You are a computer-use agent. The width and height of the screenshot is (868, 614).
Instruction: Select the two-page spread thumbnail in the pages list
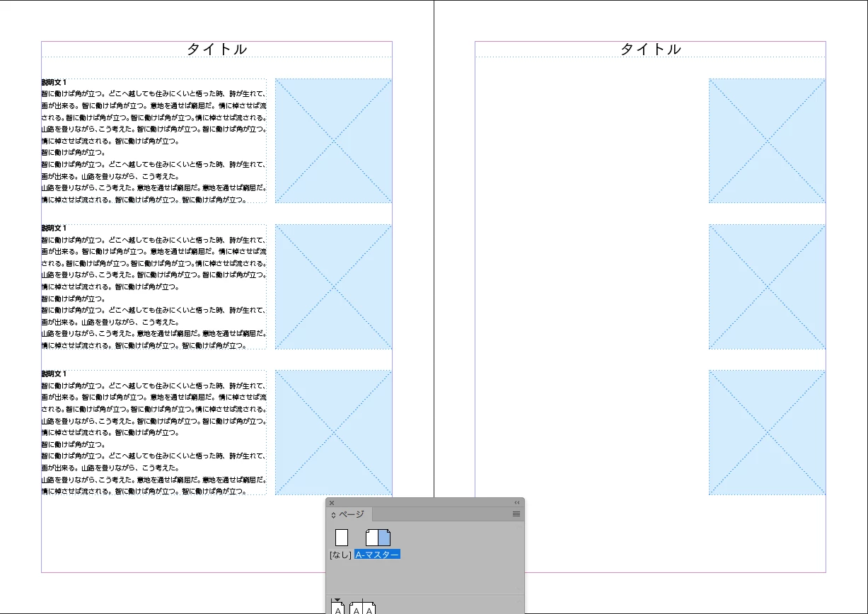362,608
